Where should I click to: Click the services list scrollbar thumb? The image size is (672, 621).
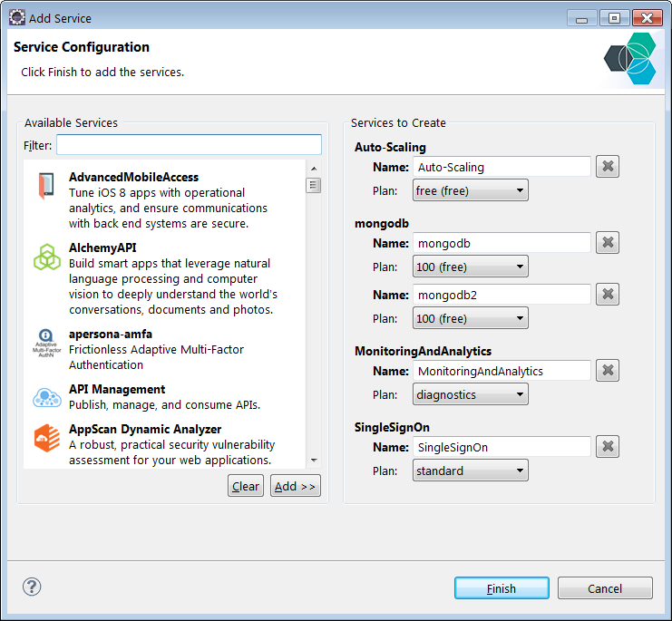pos(313,185)
